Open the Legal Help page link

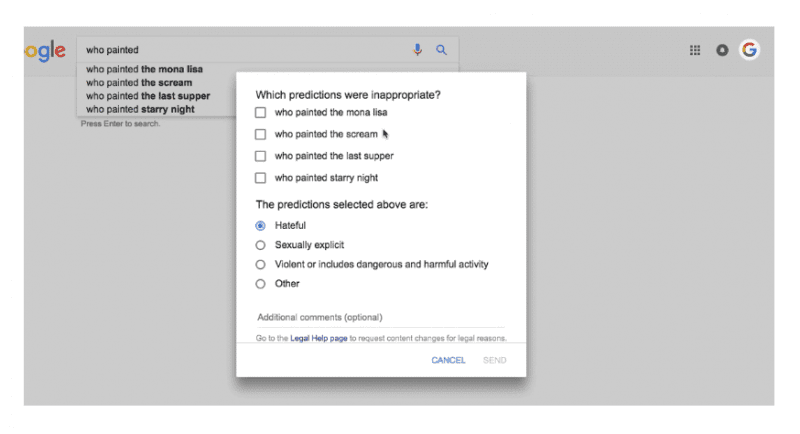click(318, 338)
